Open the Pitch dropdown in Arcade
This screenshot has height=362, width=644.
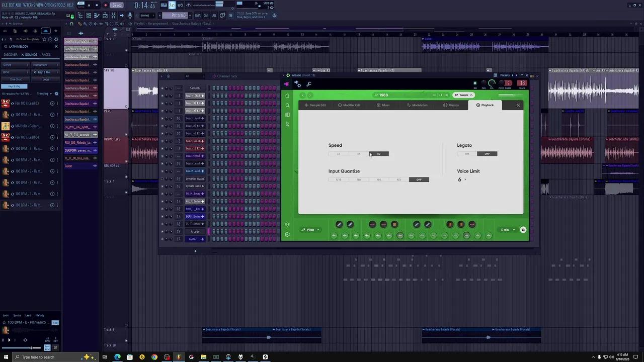(311, 230)
